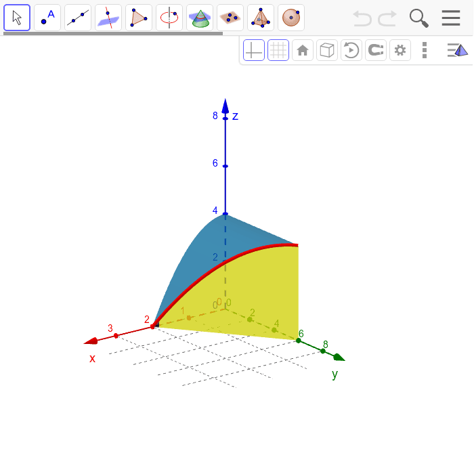The image size is (474, 476).
Task: Select the Perpendicular Line tool
Action: [108, 18]
